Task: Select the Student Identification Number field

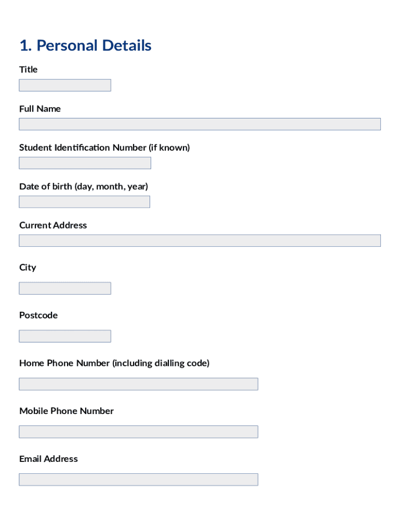Action: point(85,163)
